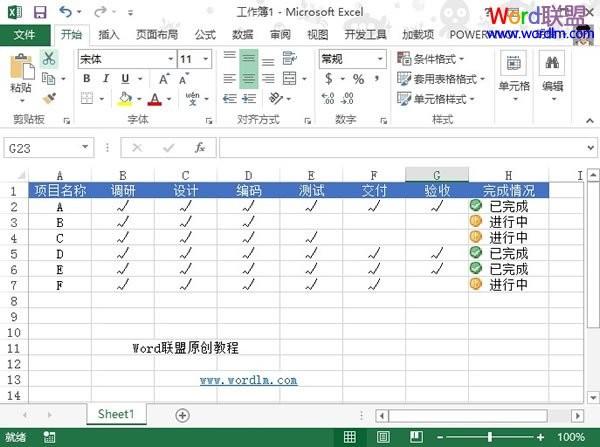This screenshot has width=600, height=447.
Task: Click the Format Painter brush icon
Action: [x=48, y=98]
